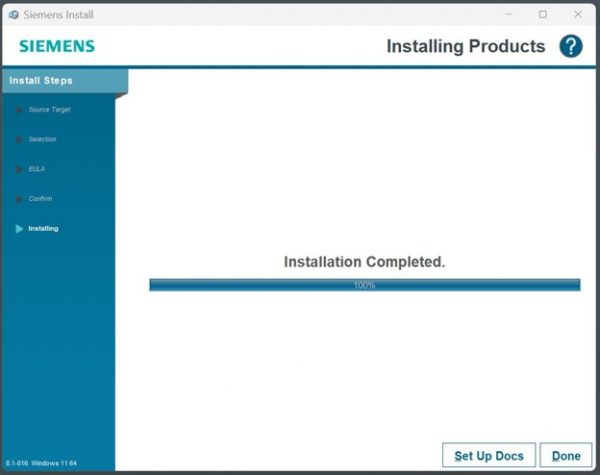This screenshot has height=475, width=600.
Task: Select the Installing step label
Action: point(43,229)
